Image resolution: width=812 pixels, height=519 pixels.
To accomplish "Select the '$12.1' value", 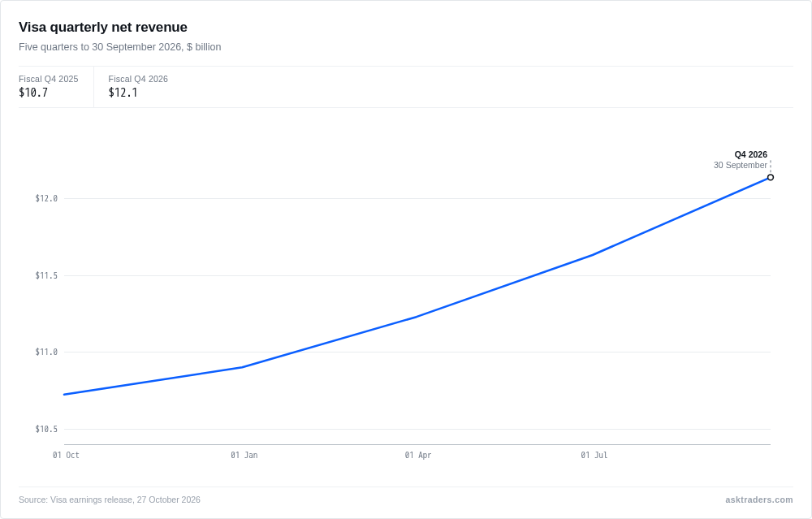I will pos(123,93).
